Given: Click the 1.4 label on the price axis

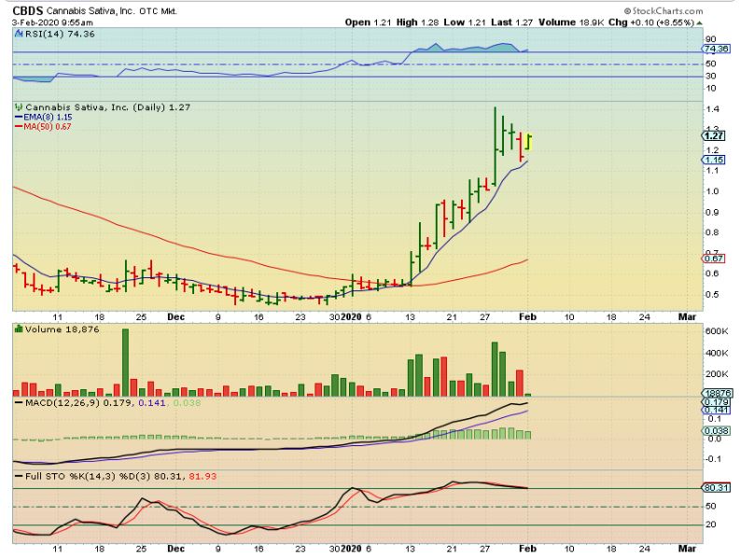Looking at the screenshot, I should pos(712,109).
